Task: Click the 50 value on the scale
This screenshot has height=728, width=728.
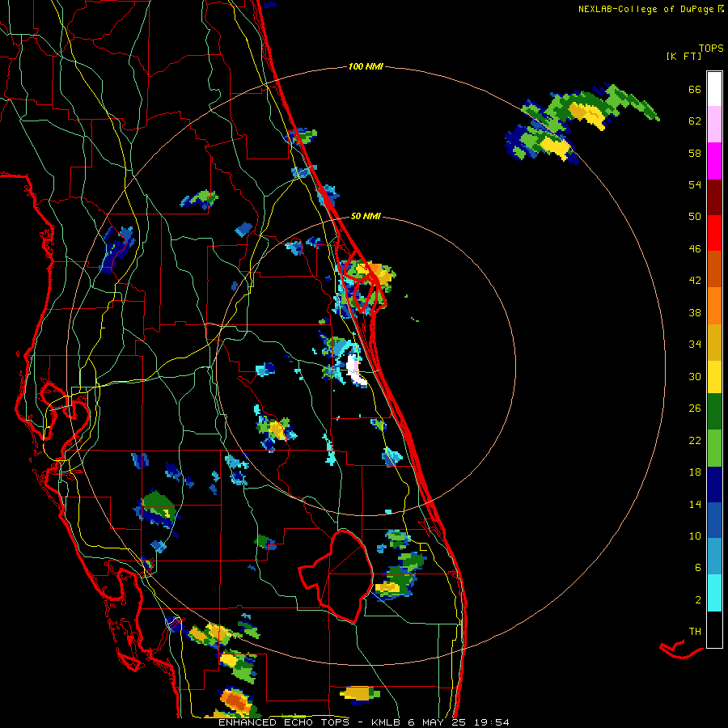Action: click(695, 217)
